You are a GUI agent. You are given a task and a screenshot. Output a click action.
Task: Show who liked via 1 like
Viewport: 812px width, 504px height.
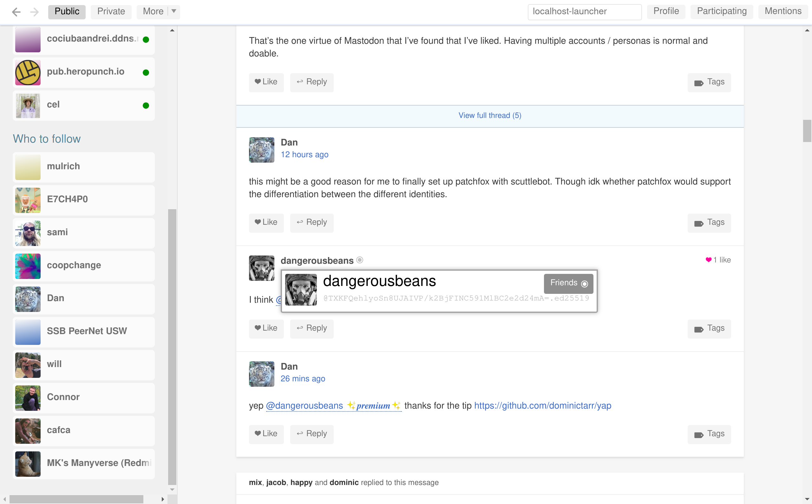pos(718,260)
